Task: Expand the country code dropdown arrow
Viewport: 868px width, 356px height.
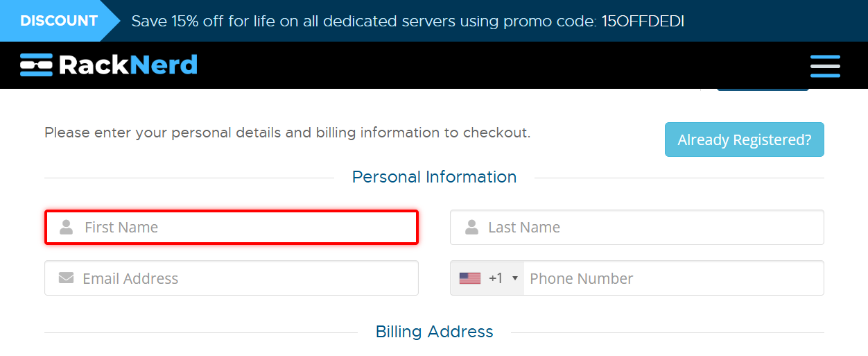Action: click(x=515, y=278)
